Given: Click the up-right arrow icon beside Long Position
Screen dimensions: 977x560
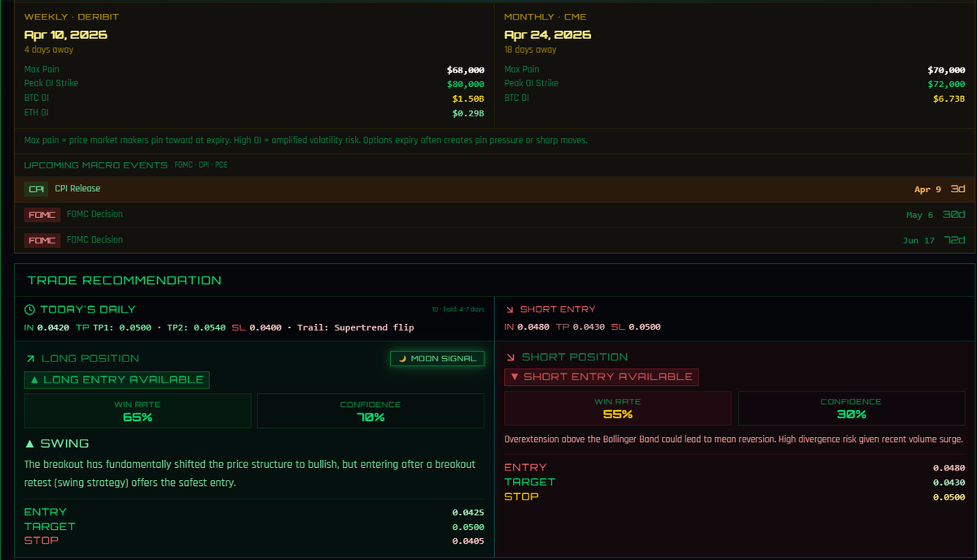Looking at the screenshot, I should (x=30, y=359).
